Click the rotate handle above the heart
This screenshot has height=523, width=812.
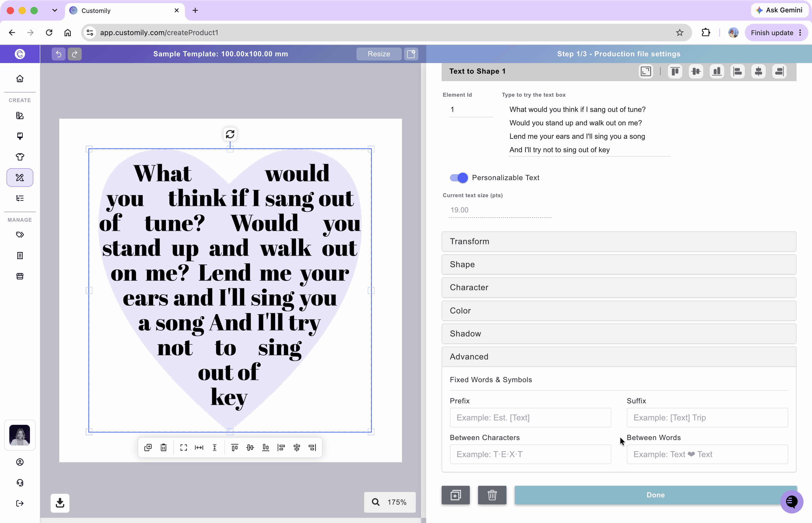230,134
